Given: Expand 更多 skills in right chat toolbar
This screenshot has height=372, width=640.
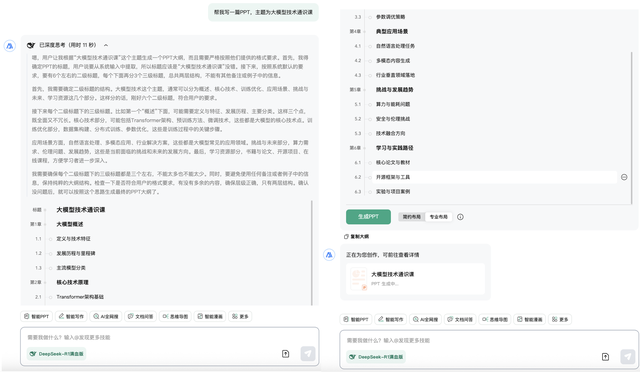Looking at the screenshot, I should coord(560,319).
